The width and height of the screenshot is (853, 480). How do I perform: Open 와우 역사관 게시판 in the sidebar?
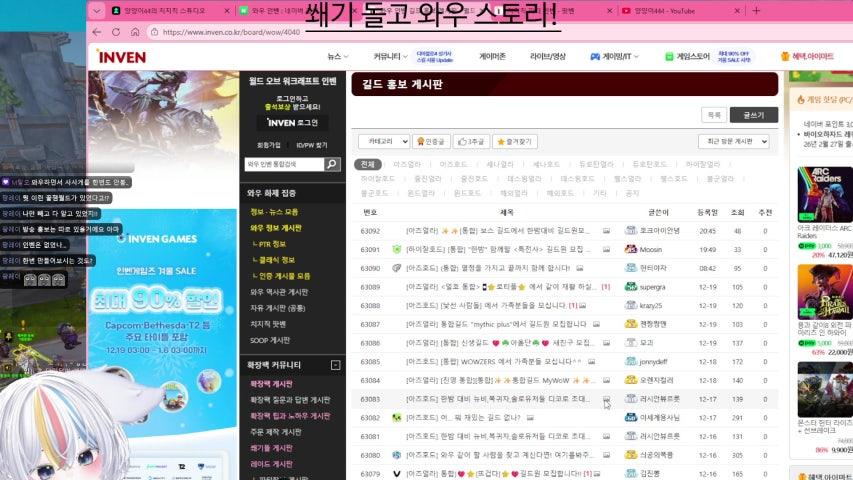coord(279,292)
